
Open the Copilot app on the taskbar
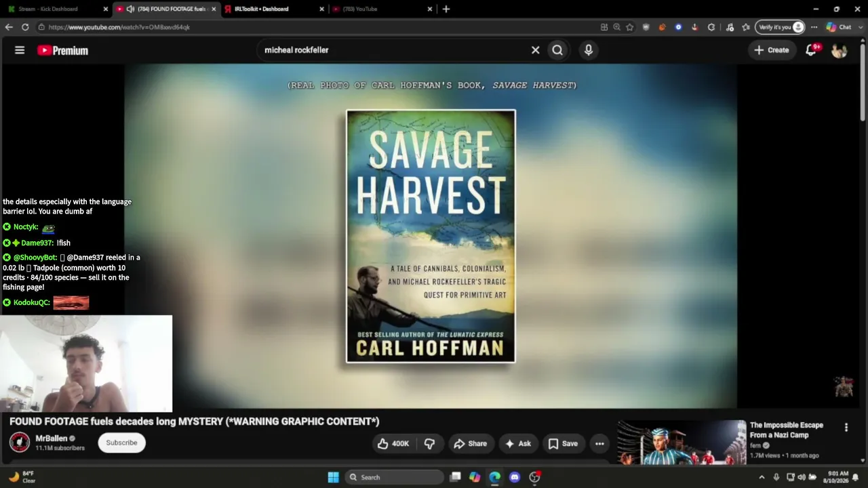[x=475, y=477]
